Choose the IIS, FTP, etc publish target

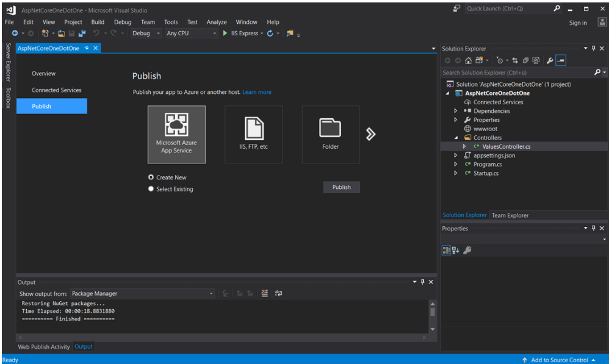coord(253,134)
